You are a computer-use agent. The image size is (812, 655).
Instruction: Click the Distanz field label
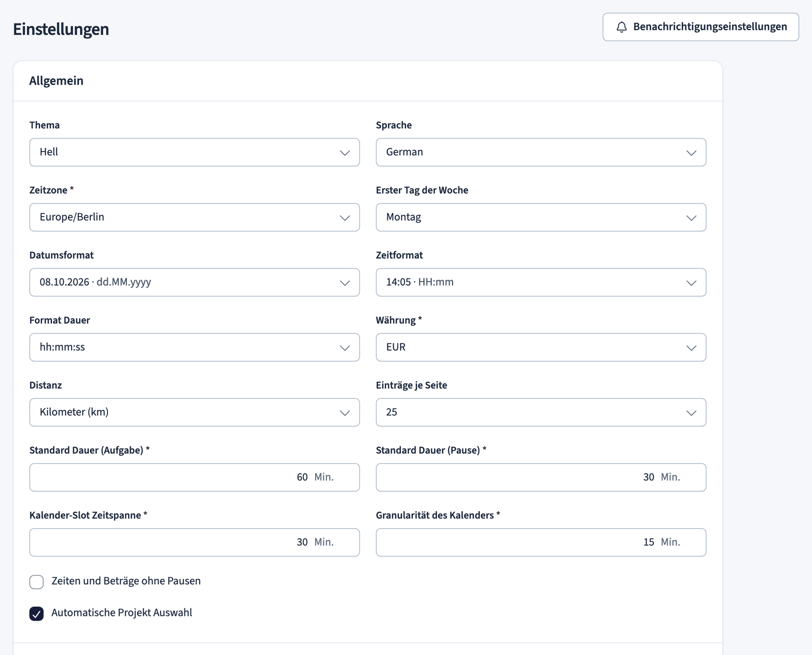tap(46, 385)
